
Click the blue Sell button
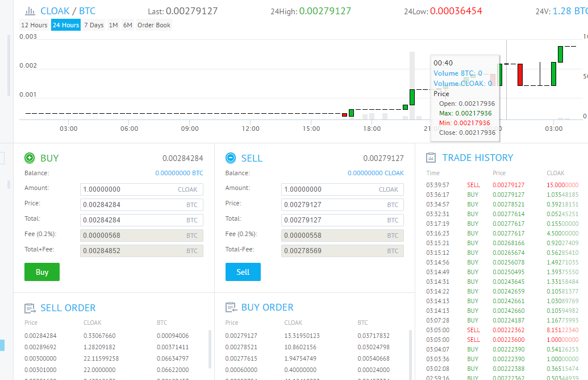tap(243, 272)
